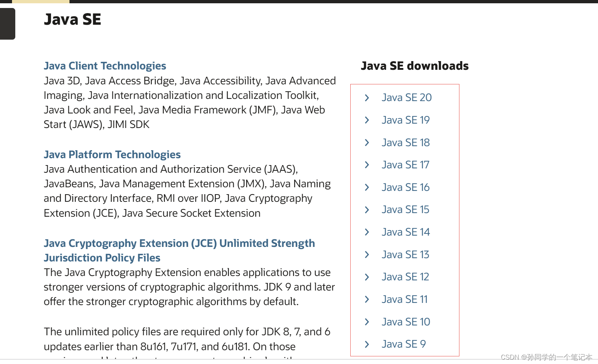
Task: Click the text 'Start (JAWS), JIMI SDK'
Action: [x=96, y=124]
